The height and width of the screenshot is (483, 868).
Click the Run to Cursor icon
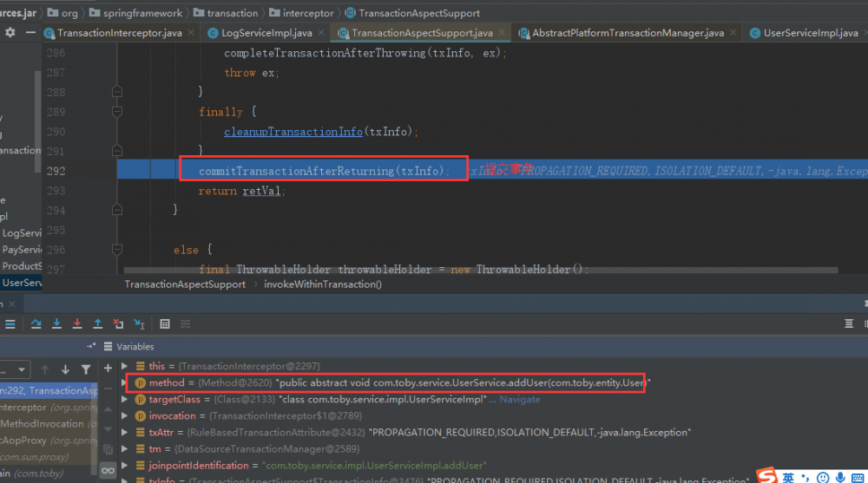[x=139, y=323]
